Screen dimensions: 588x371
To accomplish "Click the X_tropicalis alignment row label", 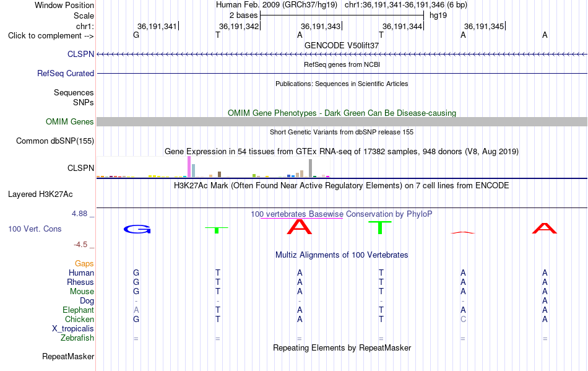I will pos(73,329).
